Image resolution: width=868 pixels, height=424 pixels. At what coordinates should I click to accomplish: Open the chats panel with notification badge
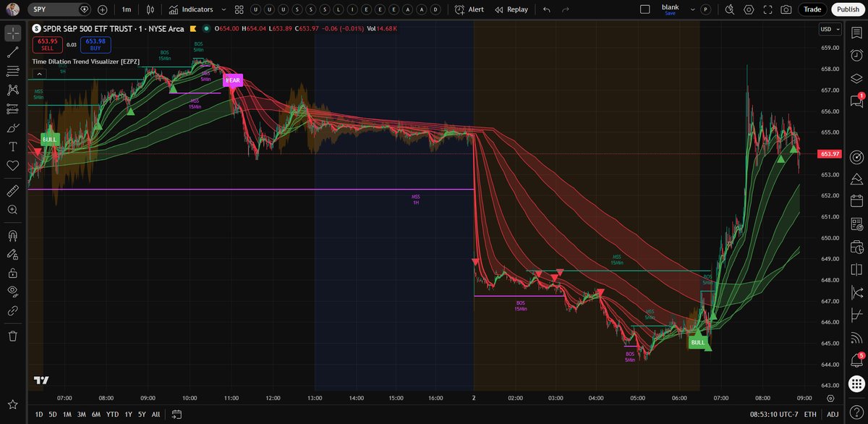[857, 101]
